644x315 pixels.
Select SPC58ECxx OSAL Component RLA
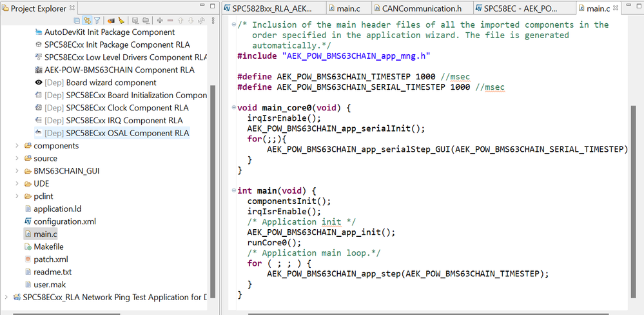[x=112, y=133]
